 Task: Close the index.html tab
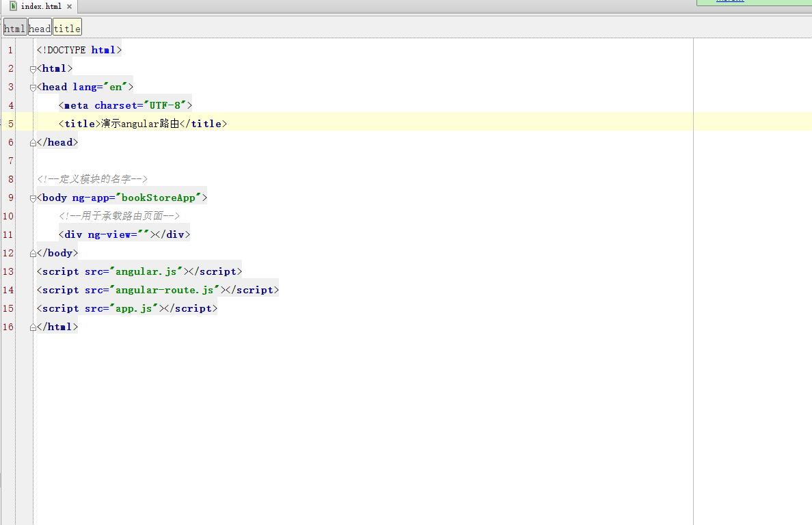click(70, 7)
